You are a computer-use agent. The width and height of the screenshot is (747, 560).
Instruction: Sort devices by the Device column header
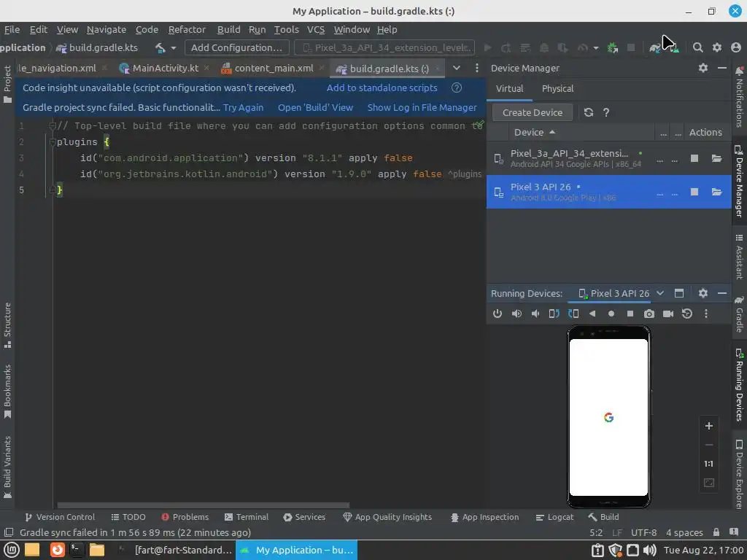[x=535, y=133]
